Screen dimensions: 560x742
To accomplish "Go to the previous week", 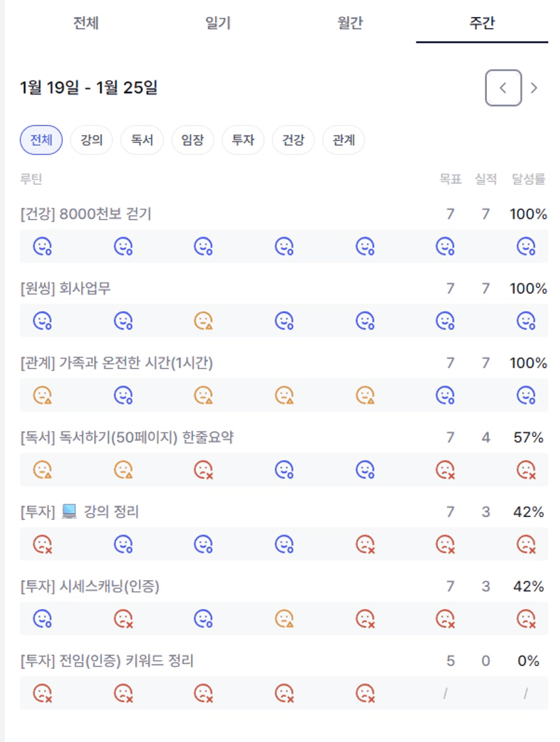I will pyautogui.click(x=503, y=88).
